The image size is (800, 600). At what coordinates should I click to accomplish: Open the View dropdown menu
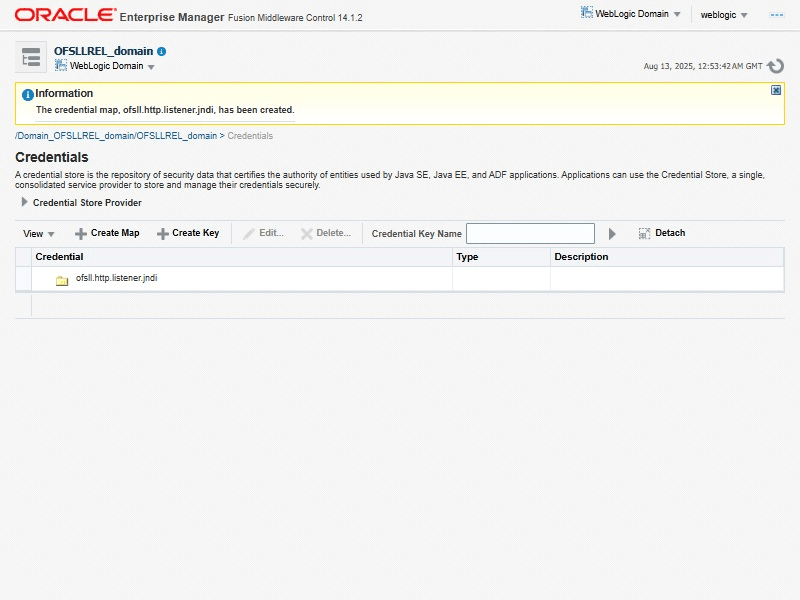pos(38,234)
